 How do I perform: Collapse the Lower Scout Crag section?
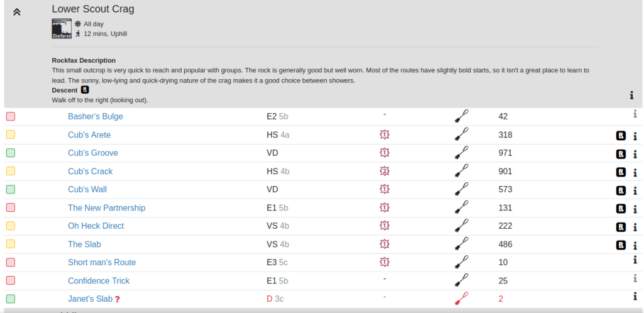[x=17, y=12]
